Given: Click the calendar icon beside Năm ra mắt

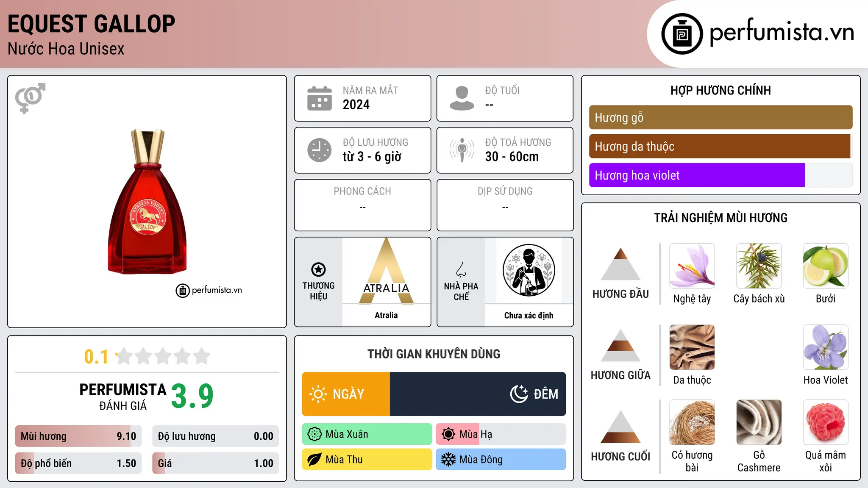Looking at the screenshot, I should tap(320, 98).
